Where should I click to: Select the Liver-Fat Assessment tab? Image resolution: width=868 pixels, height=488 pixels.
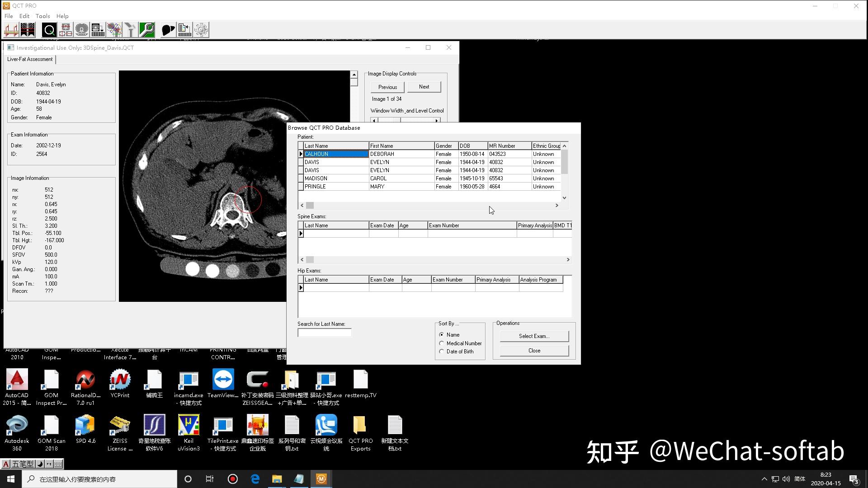pos(30,59)
